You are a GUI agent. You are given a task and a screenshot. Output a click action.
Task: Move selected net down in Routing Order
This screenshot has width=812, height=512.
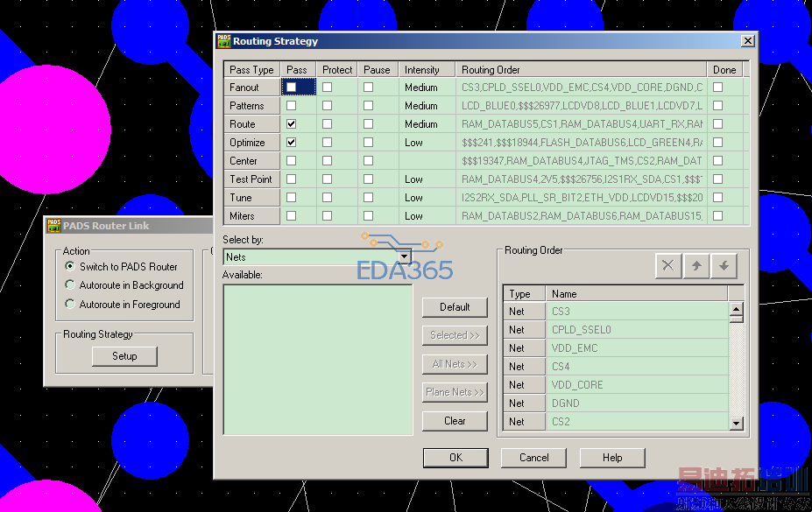pyautogui.click(x=724, y=266)
